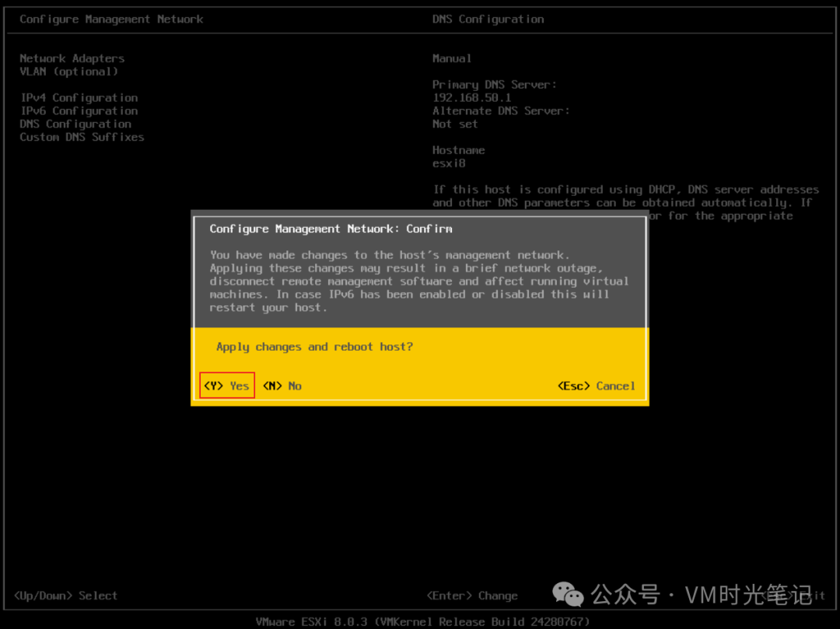Image resolution: width=840 pixels, height=629 pixels.
Task: Select DNS Configuration in the left menu
Action: pos(75,124)
